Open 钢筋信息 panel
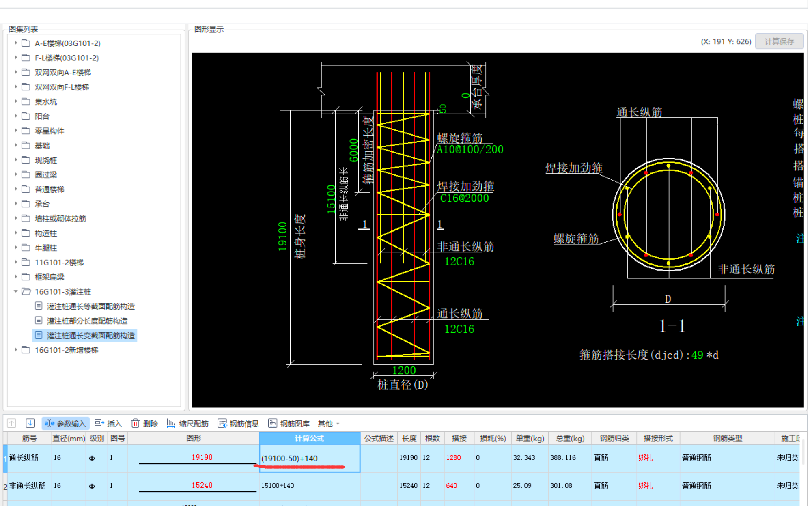The width and height of the screenshot is (812, 506). pyautogui.click(x=238, y=424)
